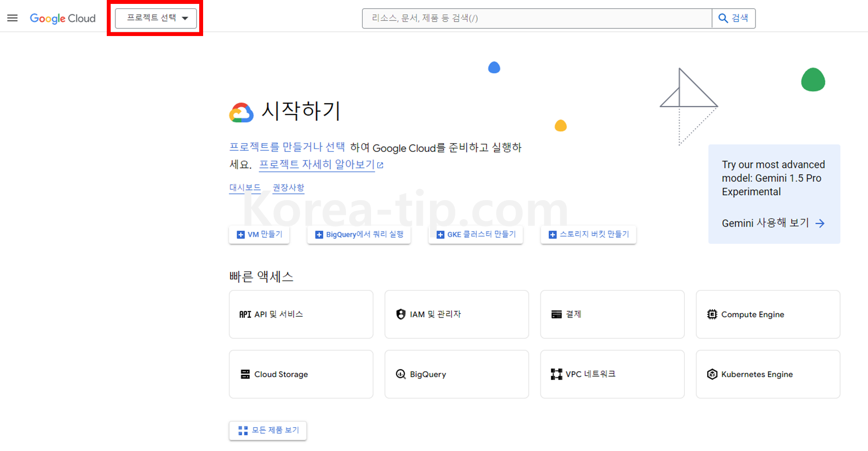
Task: Click the billing credit card icon
Action: coord(556,314)
